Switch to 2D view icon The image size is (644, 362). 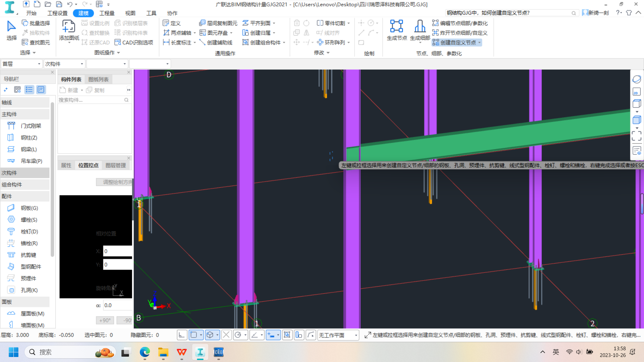[x=636, y=92]
